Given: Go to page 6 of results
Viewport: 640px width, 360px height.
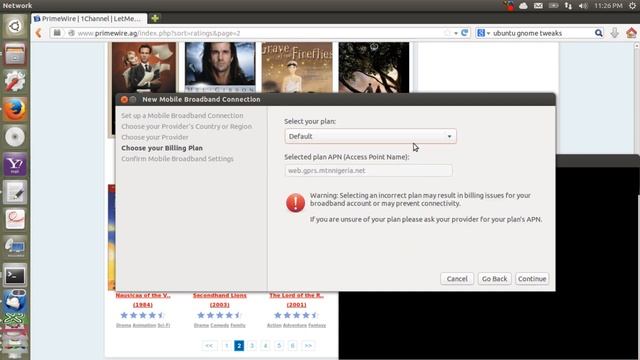Looking at the screenshot, I should coord(292,346).
